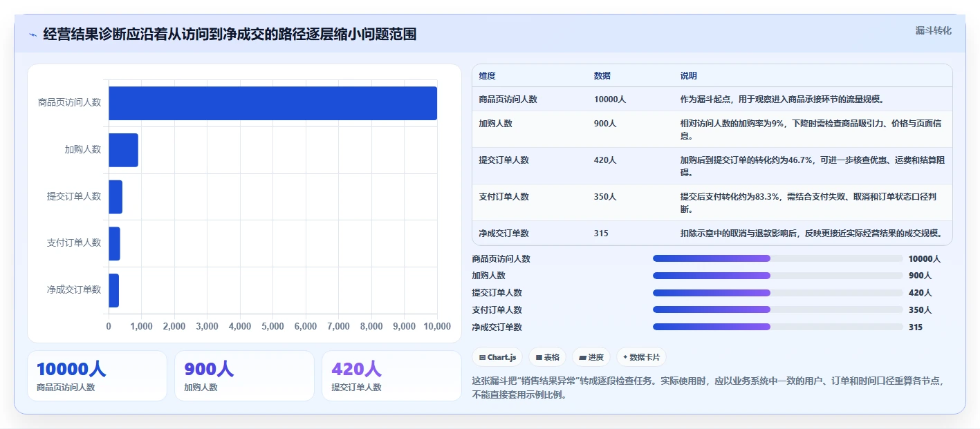Click the 净成交订单数 bar in the chart
Viewport: 980px width, 429px height.
pos(113,290)
